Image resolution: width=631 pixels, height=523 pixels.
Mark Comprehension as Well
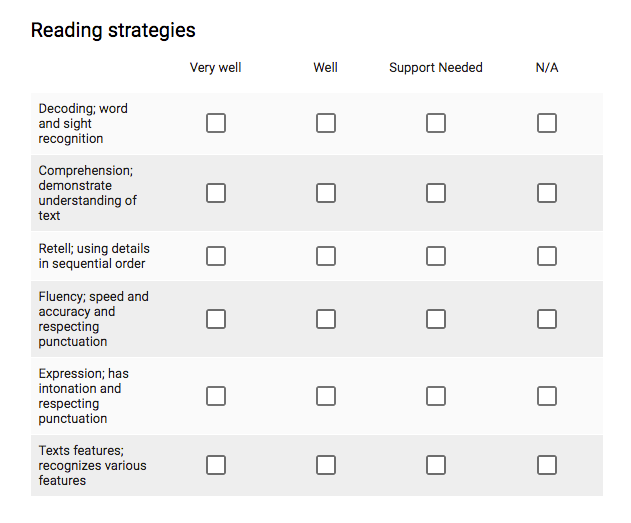coord(326,193)
